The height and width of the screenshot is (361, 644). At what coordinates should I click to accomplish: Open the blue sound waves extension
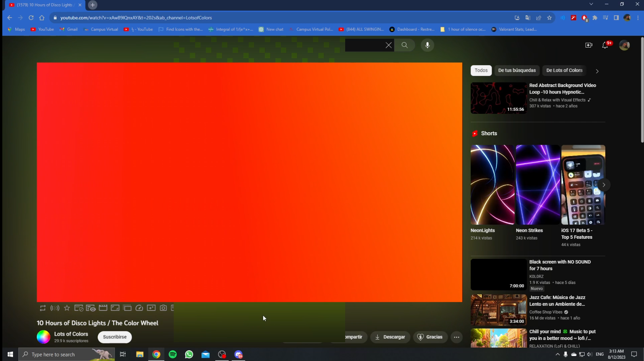click(x=563, y=18)
